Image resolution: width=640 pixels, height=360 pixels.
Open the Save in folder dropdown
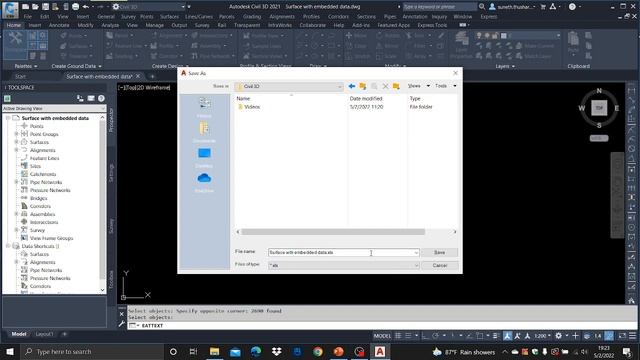(x=289, y=86)
